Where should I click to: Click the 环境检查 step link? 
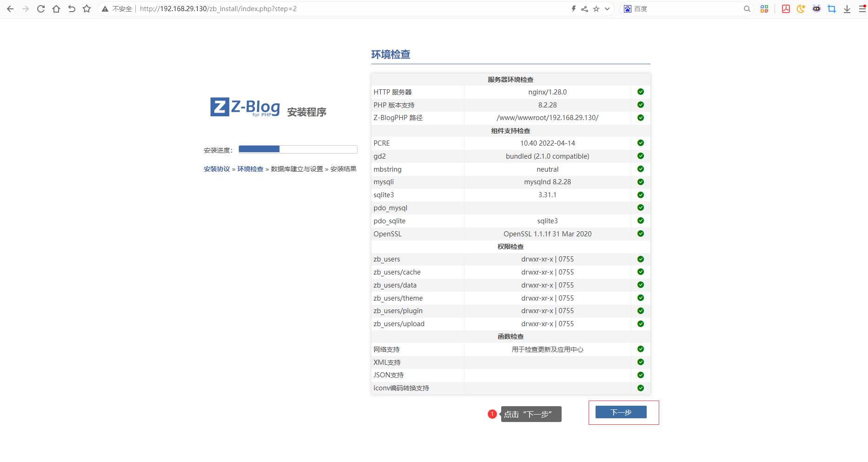coord(250,169)
